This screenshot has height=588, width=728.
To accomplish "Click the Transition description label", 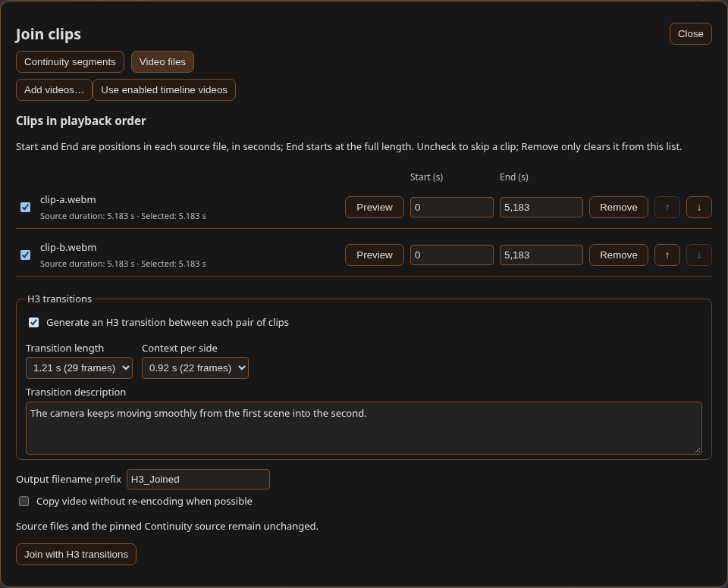I will (76, 393).
